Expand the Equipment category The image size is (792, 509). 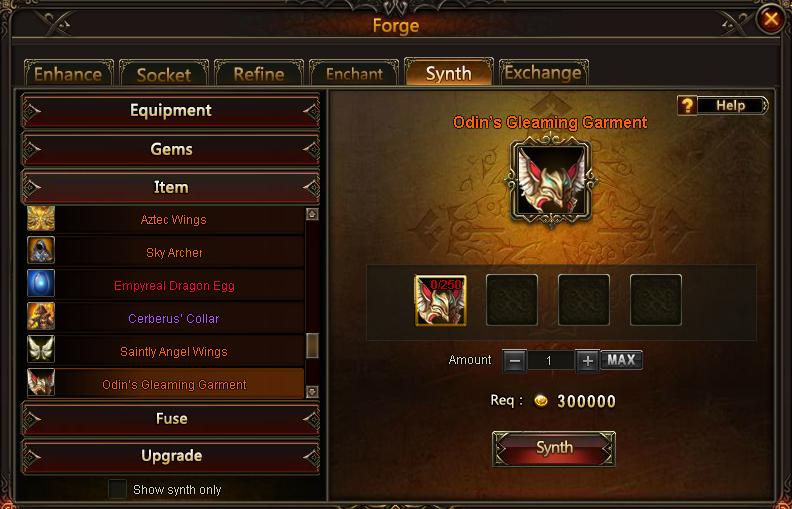click(x=171, y=111)
